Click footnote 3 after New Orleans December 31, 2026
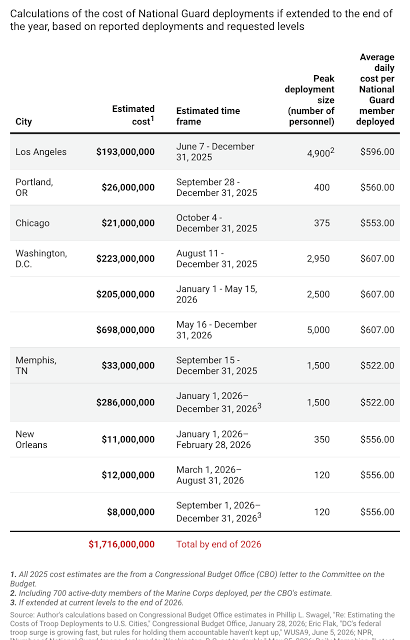The width and height of the screenshot is (410, 640). [259, 516]
